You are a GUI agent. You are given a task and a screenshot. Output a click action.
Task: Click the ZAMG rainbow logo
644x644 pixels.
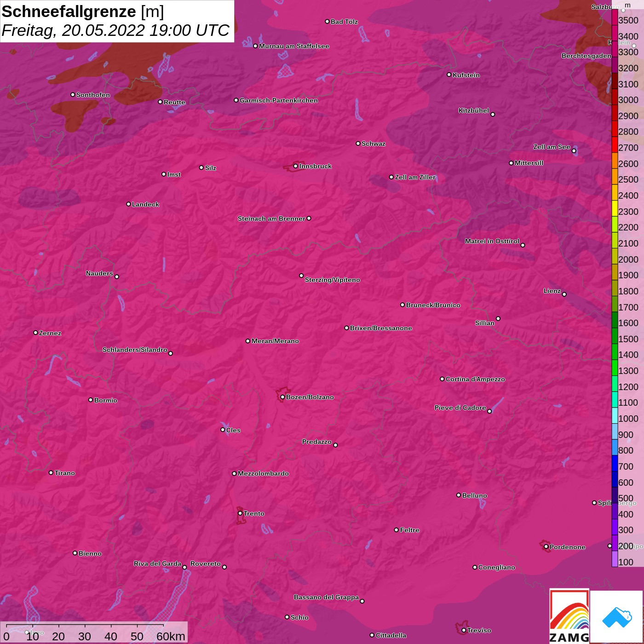(x=569, y=616)
